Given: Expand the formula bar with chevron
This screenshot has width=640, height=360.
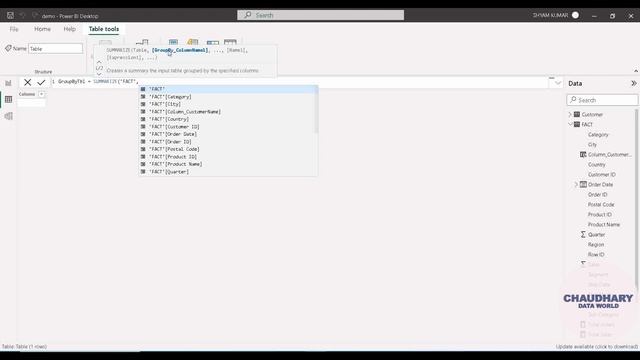Looking at the screenshot, I should pos(558,83).
